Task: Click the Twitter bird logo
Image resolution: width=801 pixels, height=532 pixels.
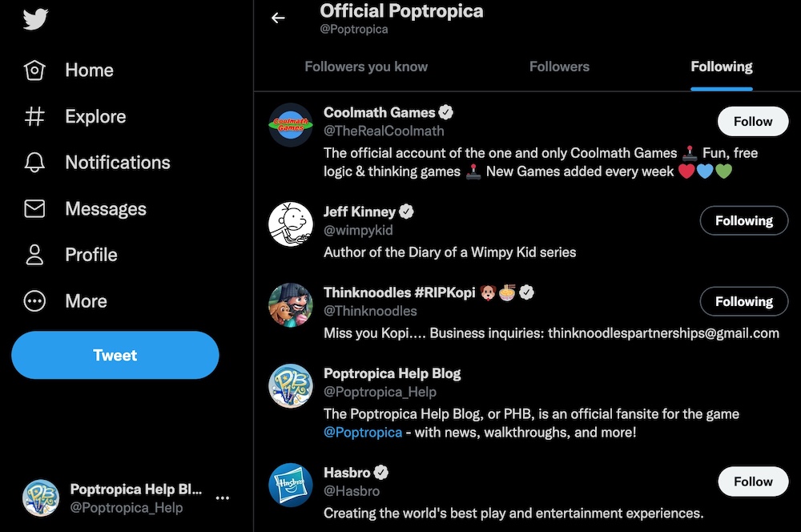Action: [x=36, y=19]
